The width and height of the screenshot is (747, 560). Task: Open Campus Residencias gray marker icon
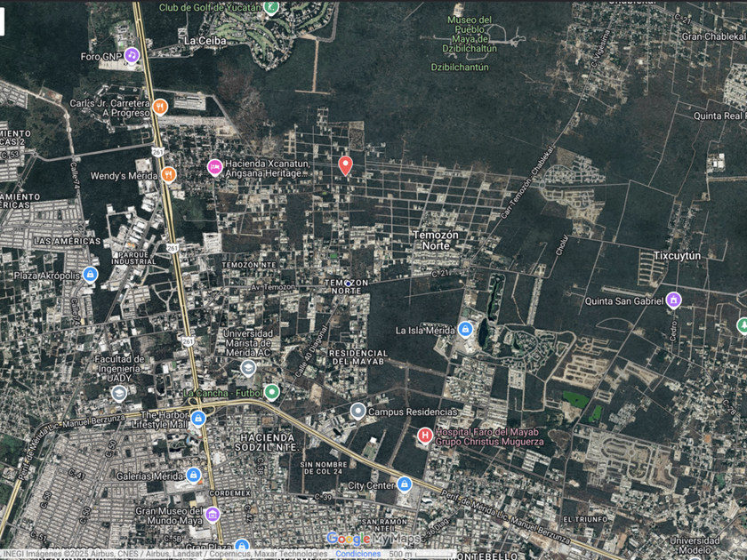click(x=357, y=411)
